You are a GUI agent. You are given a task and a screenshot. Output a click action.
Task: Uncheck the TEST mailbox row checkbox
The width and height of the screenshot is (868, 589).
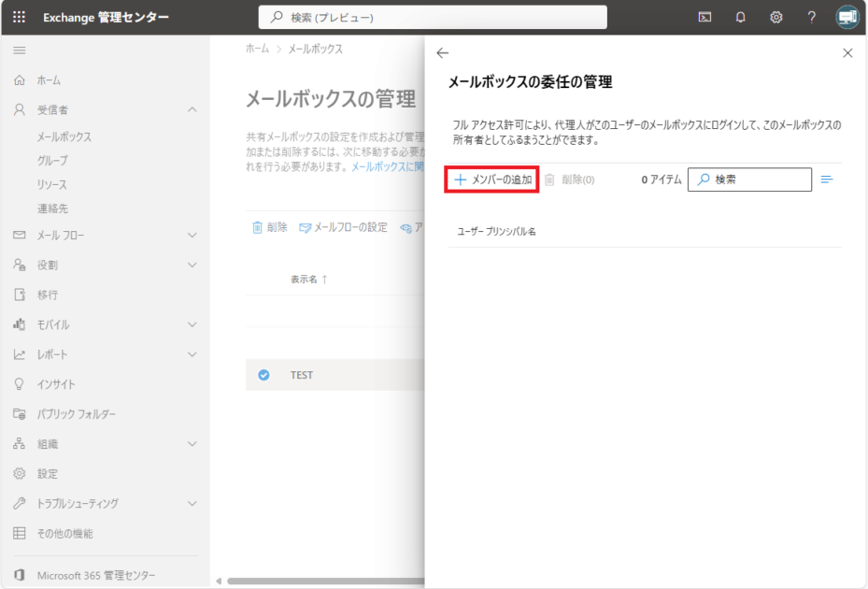tap(264, 375)
